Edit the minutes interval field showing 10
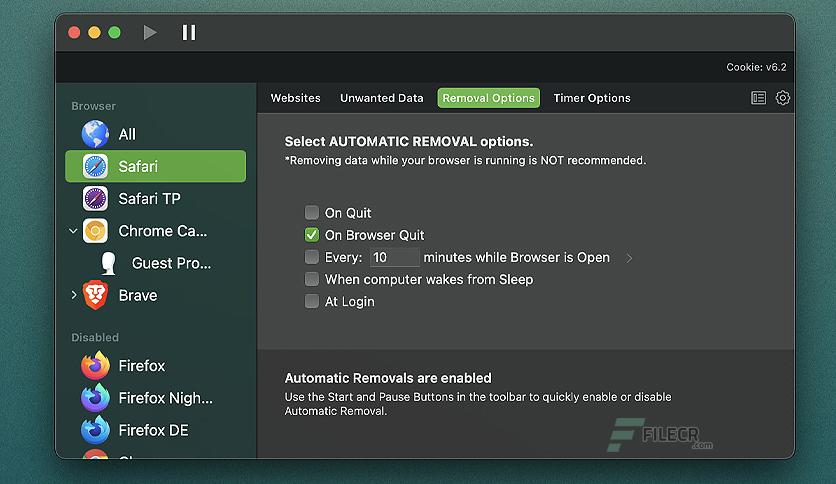The image size is (836, 484). coord(395,257)
